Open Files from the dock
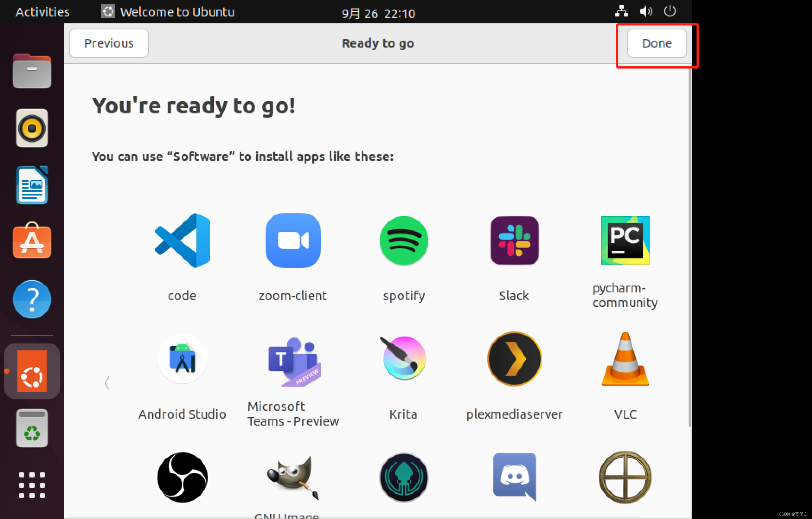 click(x=32, y=71)
